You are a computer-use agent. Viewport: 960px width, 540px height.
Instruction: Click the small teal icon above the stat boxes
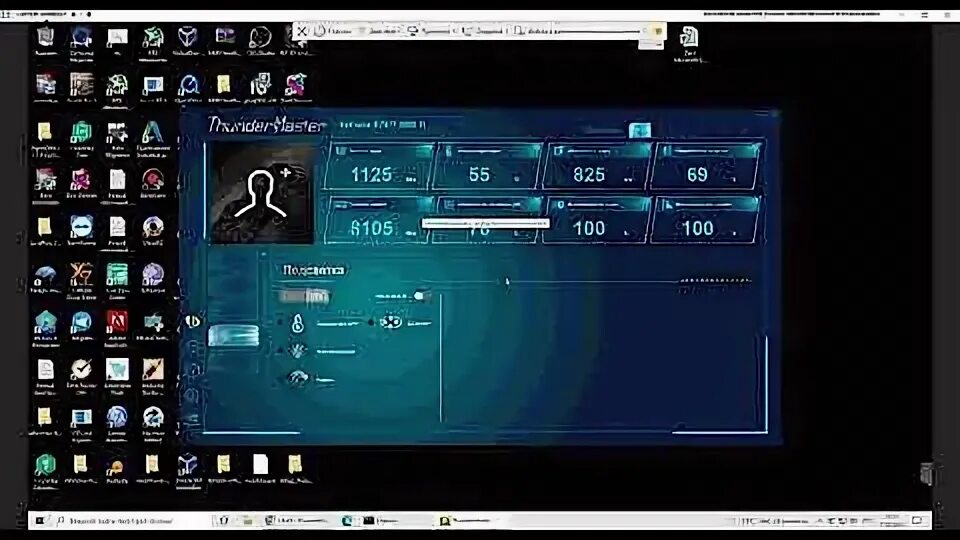coord(639,130)
